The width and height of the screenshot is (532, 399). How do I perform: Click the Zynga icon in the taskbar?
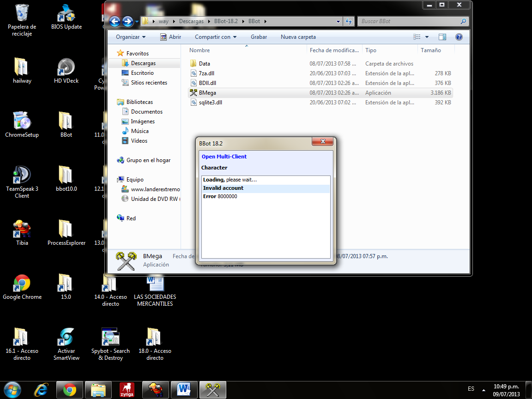pyautogui.click(x=127, y=390)
